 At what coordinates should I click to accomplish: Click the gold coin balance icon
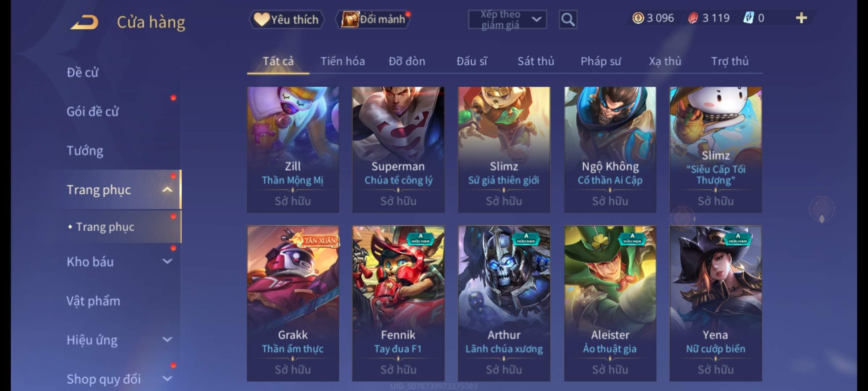(x=638, y=18)
